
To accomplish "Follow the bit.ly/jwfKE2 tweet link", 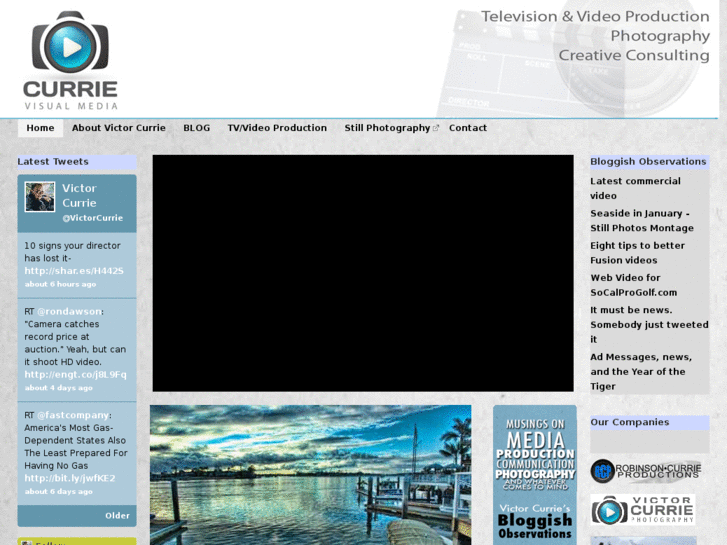I will (70, 478).
